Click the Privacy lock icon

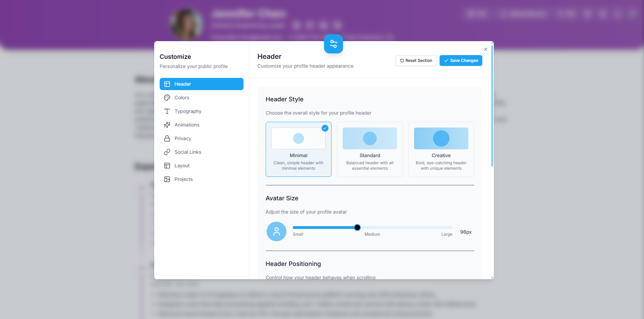(x=167, y=138)
